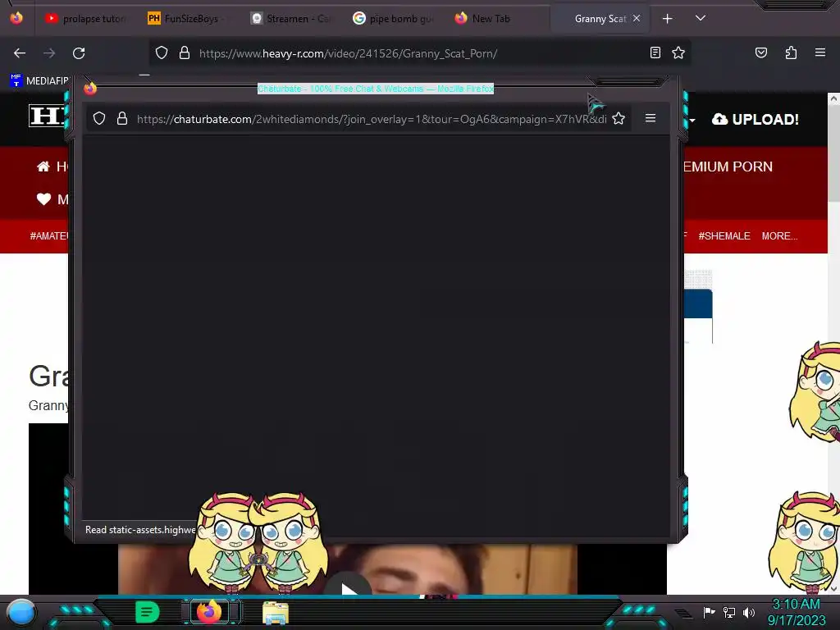Switch to the Google search tab
840x630 pixels.
pos(393,19)
